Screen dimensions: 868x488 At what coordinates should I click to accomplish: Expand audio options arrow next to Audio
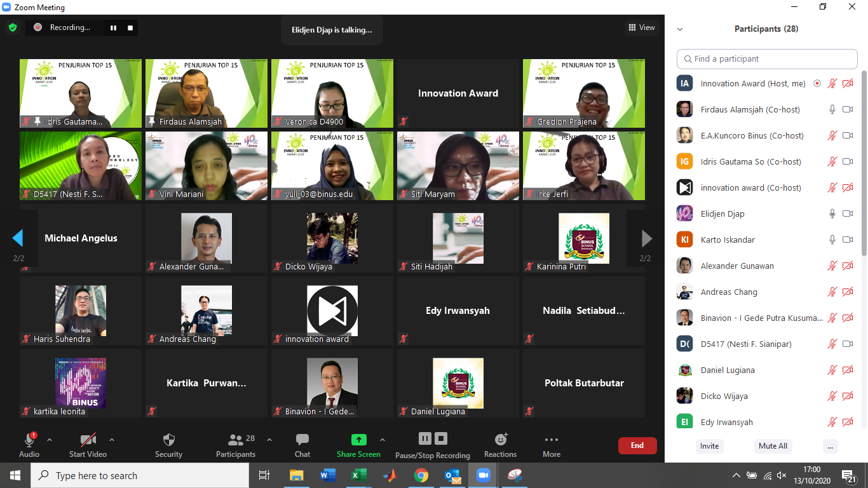(50, 440)
